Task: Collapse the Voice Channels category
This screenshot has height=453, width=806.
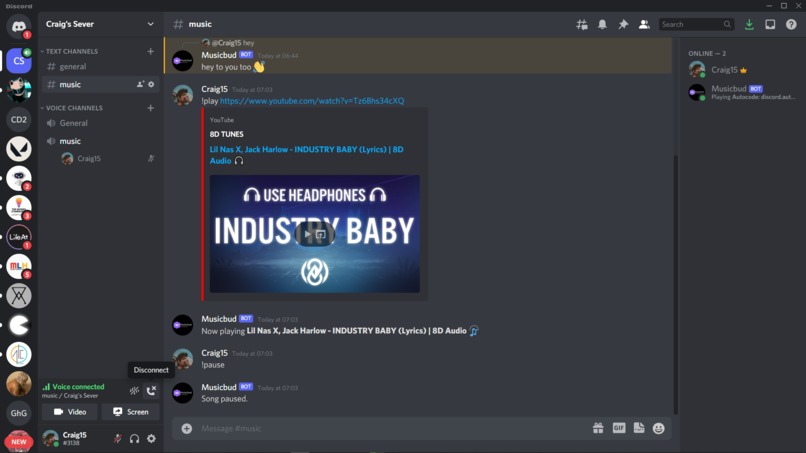Action: point(72,108)
